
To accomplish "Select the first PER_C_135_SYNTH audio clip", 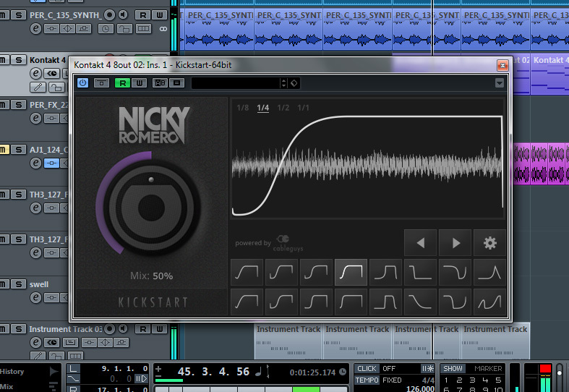I will tap(220, 30).
